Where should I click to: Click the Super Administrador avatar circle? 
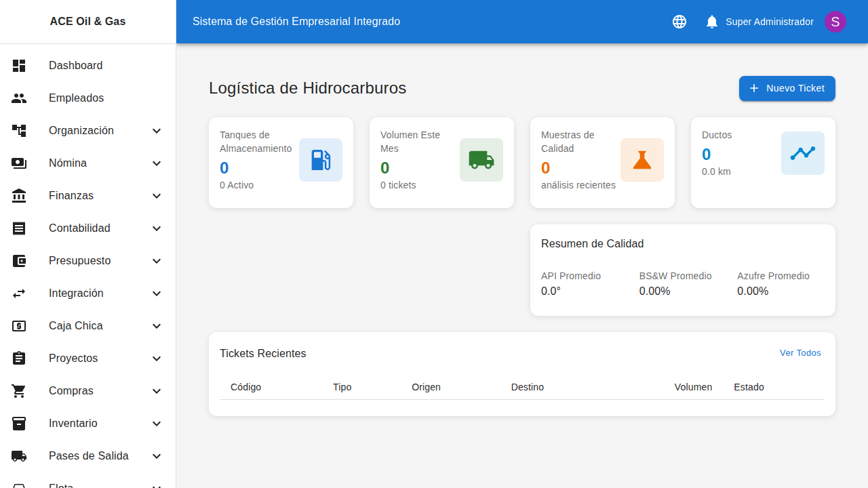point(835,21)
